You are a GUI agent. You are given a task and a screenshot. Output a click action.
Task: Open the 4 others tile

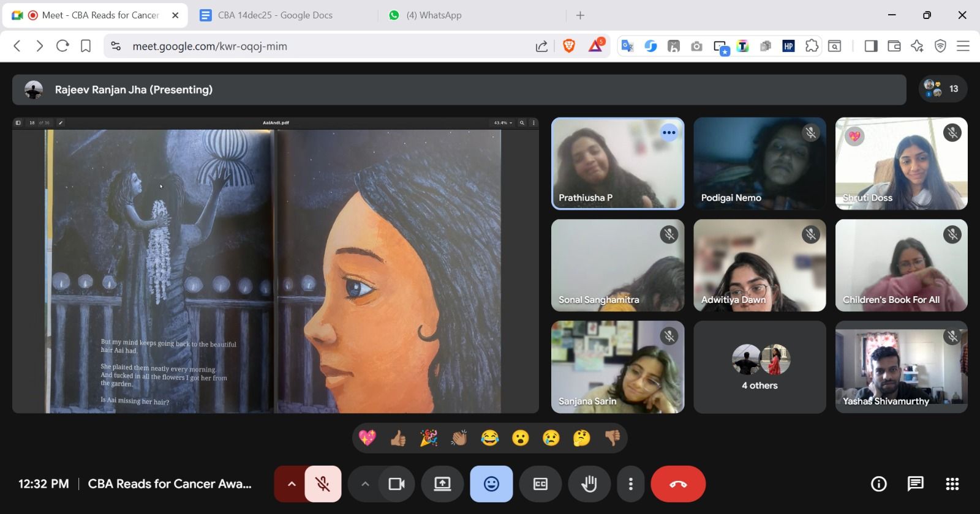759,367
